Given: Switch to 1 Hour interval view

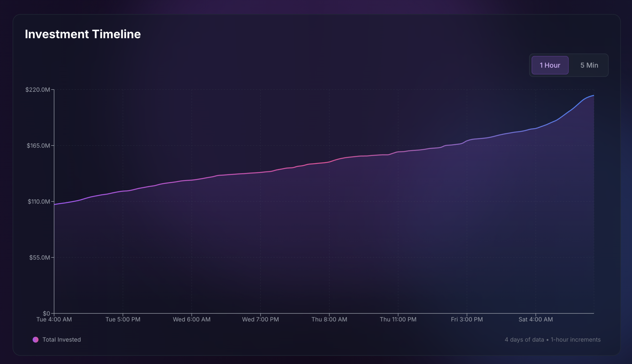Looking at the screenshot, I should [550, 65].
